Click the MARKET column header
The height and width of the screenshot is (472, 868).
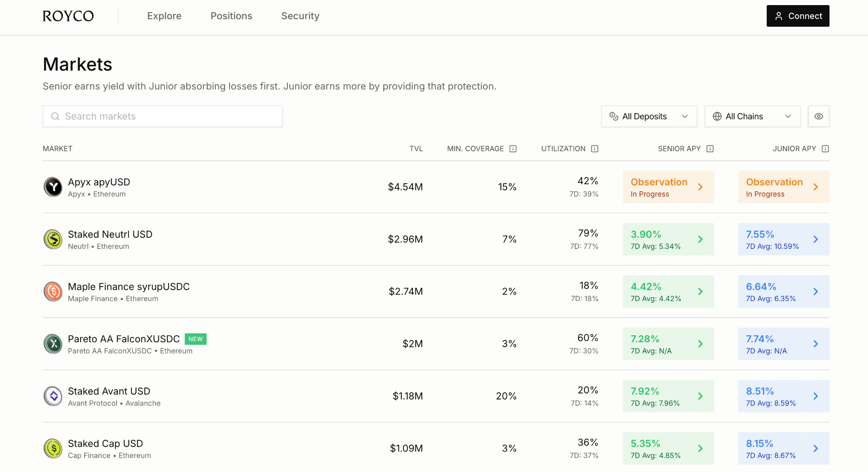[58, 149]
